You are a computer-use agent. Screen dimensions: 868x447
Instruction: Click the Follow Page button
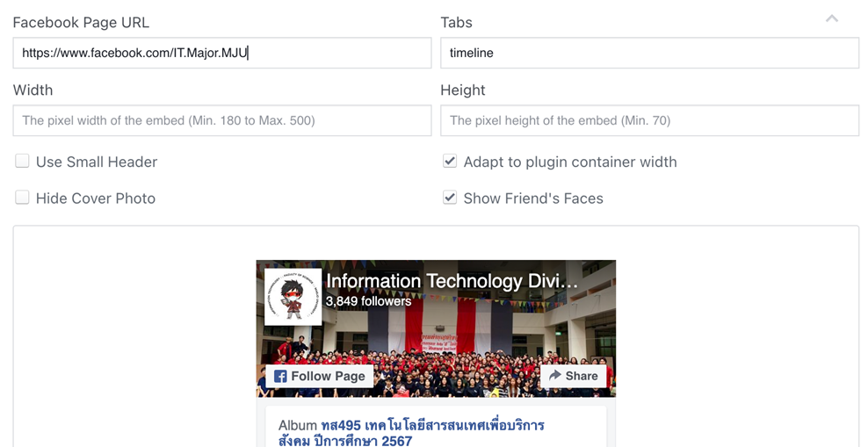[320, 376]
